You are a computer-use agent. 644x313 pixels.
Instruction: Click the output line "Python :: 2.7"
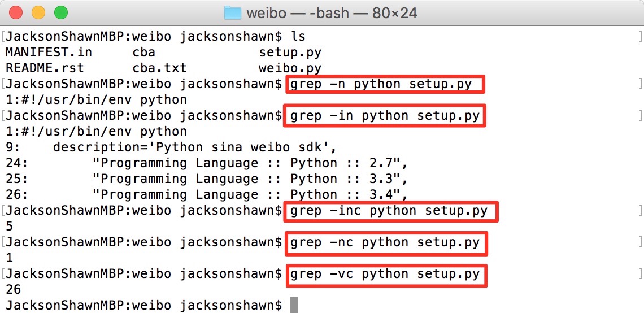point(206,163)
